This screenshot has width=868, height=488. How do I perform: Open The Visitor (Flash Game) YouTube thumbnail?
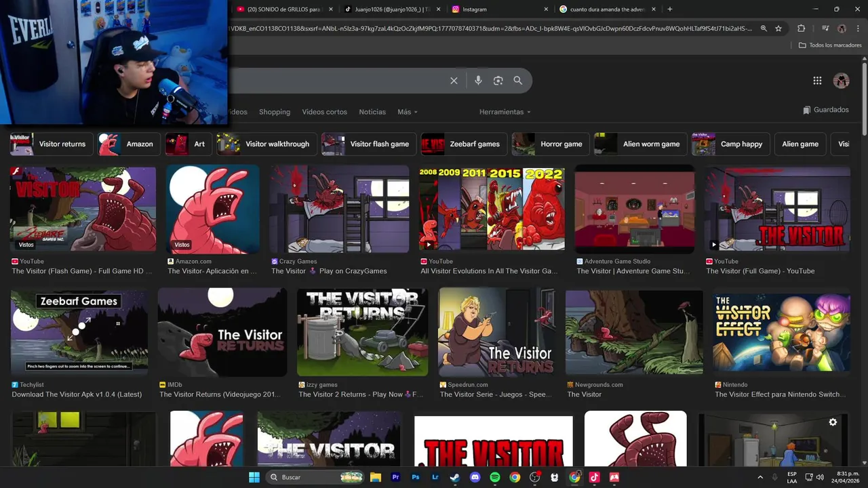(83, 209)
